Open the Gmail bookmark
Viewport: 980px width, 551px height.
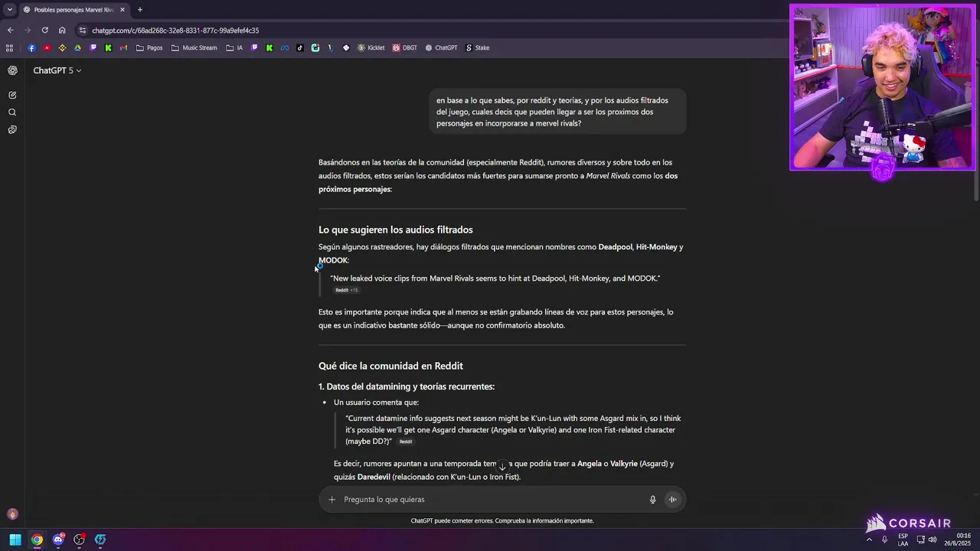(x=123, y=47)
